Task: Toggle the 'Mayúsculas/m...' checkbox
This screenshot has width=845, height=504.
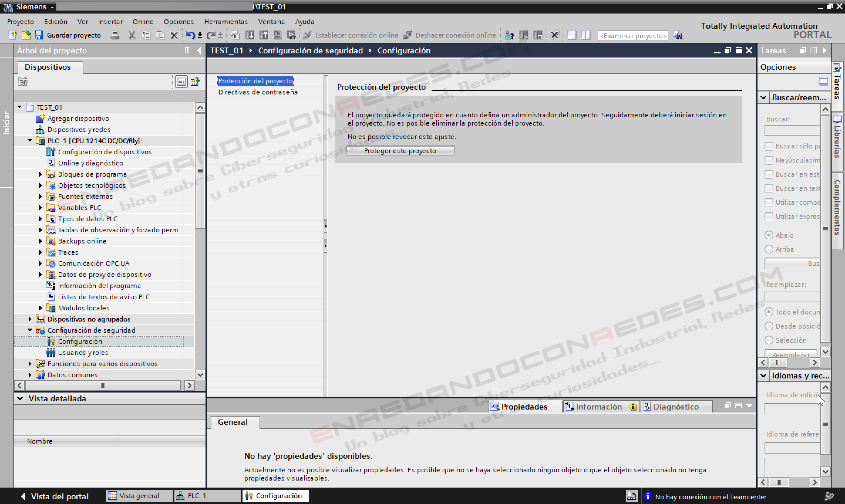Action: click(x=769, y=160)
